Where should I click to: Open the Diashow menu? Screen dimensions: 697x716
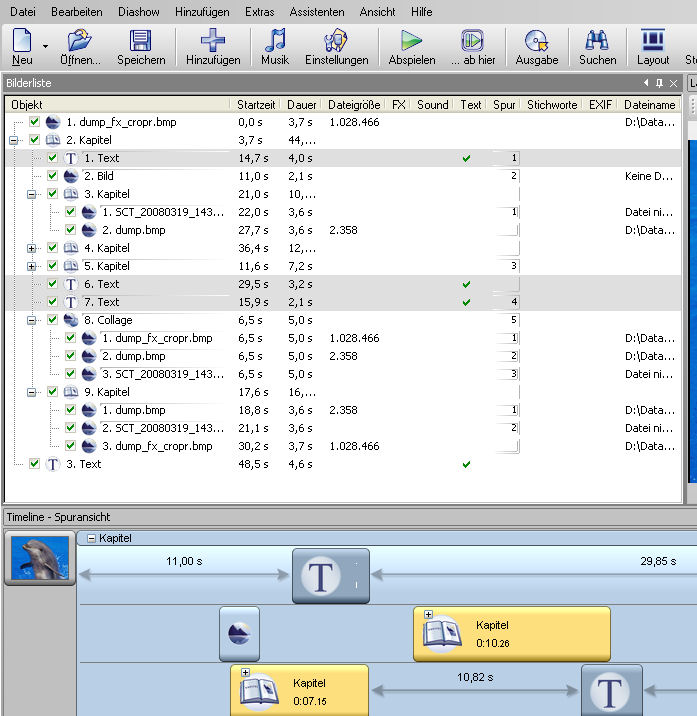click(x=138, y=12)
